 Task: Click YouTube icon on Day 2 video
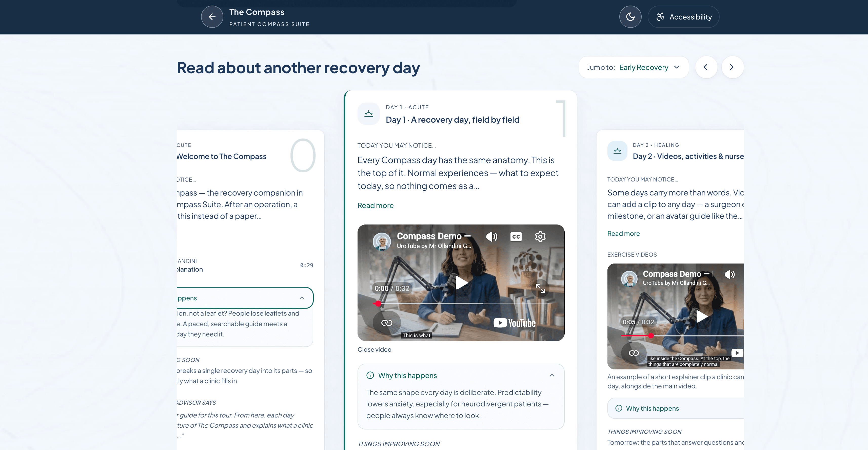[x=737, y=353]
